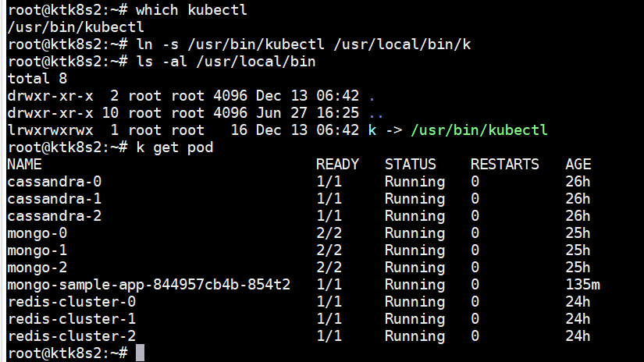Click the 'lrwxrwxrwx' permissions text

50,130
